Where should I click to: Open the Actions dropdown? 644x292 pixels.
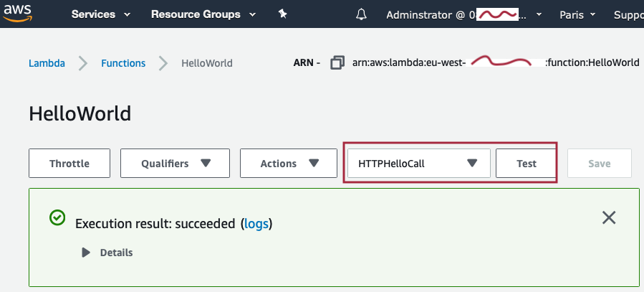coord(289,164)
